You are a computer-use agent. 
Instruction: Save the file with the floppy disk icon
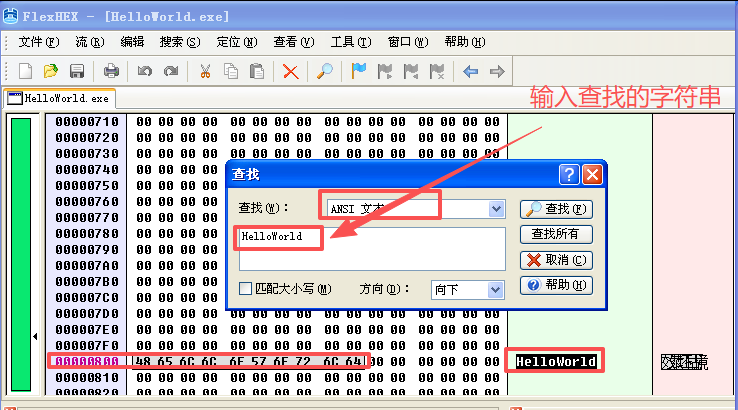pos(77,72)
